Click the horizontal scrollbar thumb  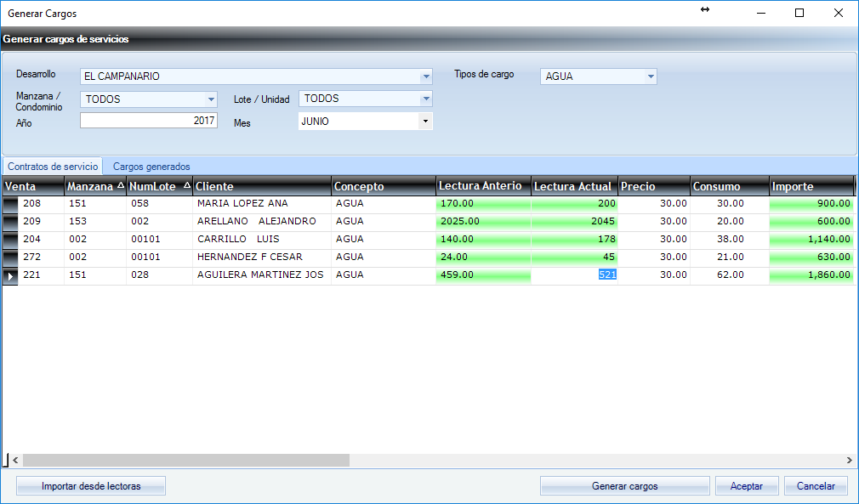tap(186, 460)
